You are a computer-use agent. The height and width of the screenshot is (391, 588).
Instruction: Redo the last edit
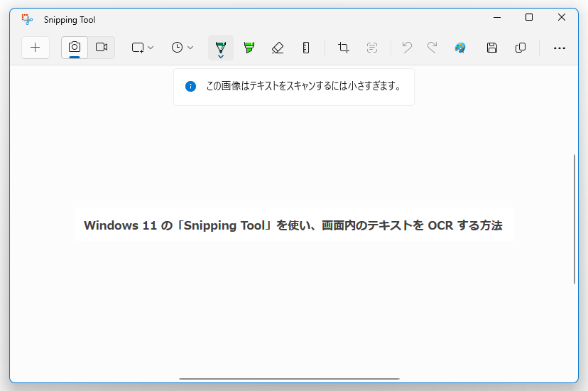click(x=432, y=48)
